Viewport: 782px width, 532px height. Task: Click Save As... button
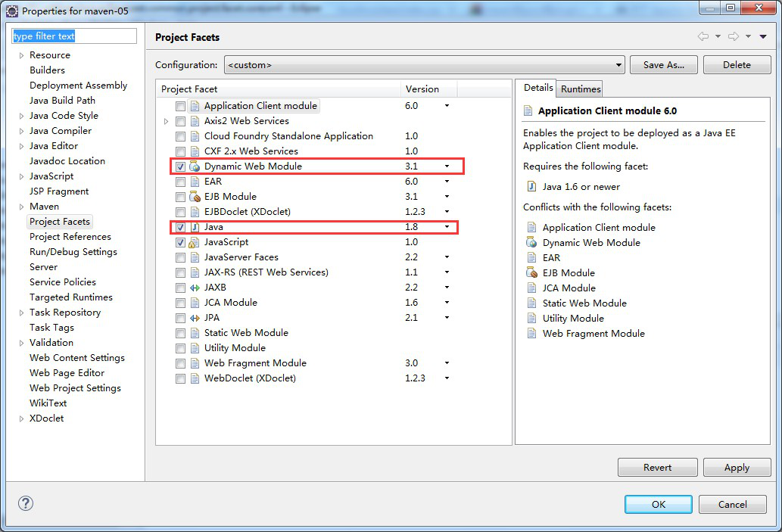tap(663, 65)
